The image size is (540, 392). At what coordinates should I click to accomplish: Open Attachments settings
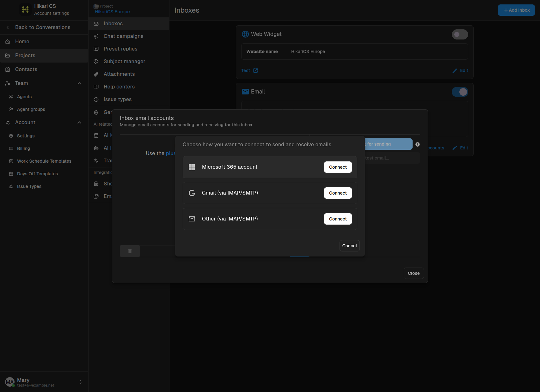click(x=129, y=74)
